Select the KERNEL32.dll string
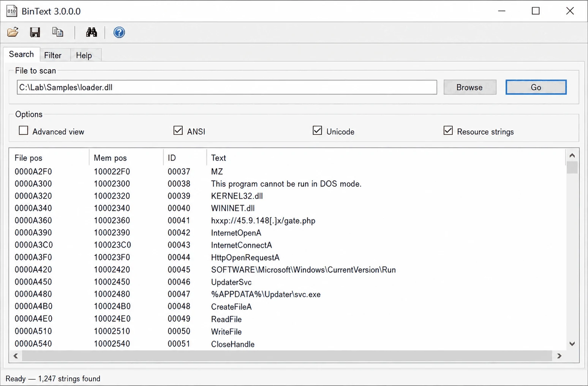The image size is (588, 386). click(237, 196)
